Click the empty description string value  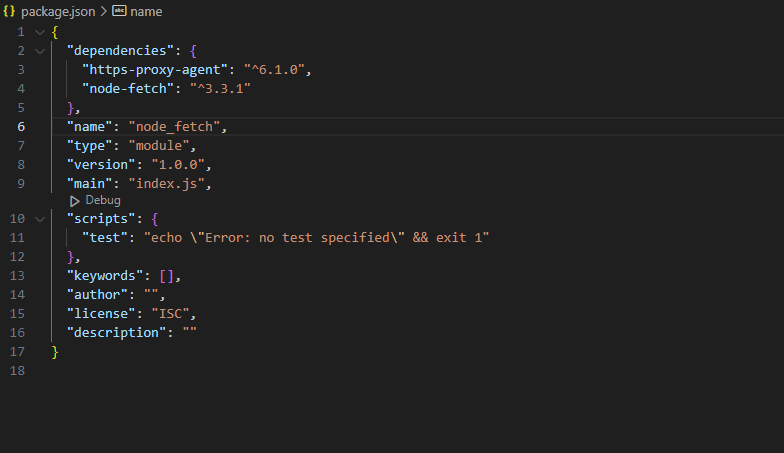point(190,331)
